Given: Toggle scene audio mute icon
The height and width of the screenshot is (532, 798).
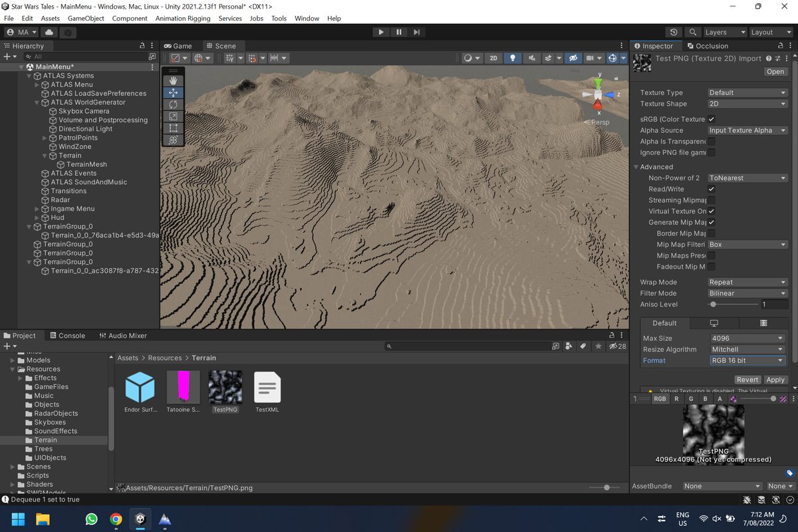Looking at the screenshot, I should click(x=531, y=59).
